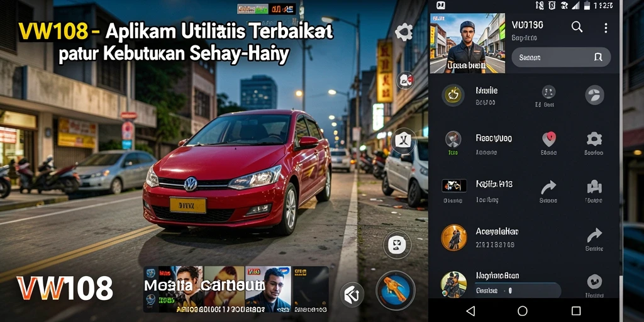Screen dimensions: 644x322
Task: Tap the notification icon at the status bar start
Action: pyautogui.click(x=441, y=5)
